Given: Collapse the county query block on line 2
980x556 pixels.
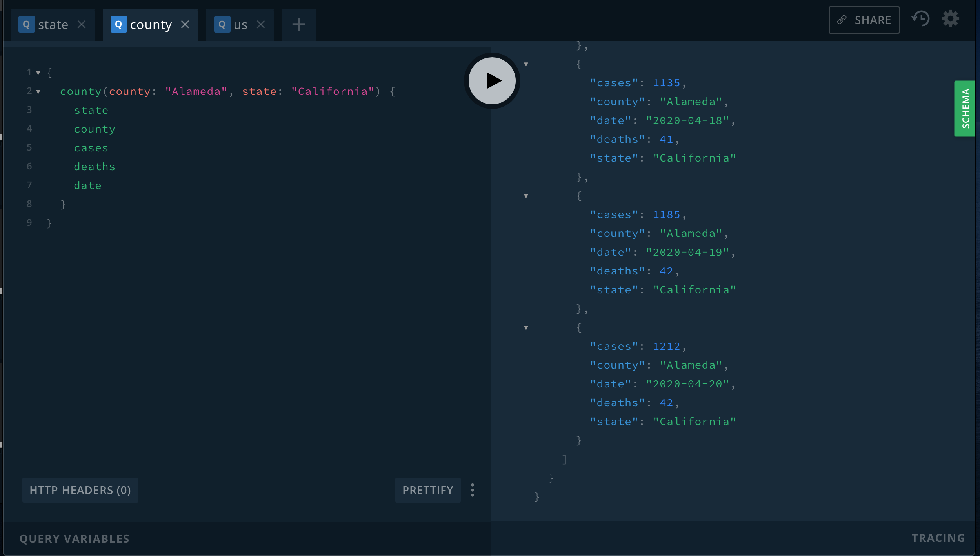Looking at the screenshot, I should [x=38, y=91].
